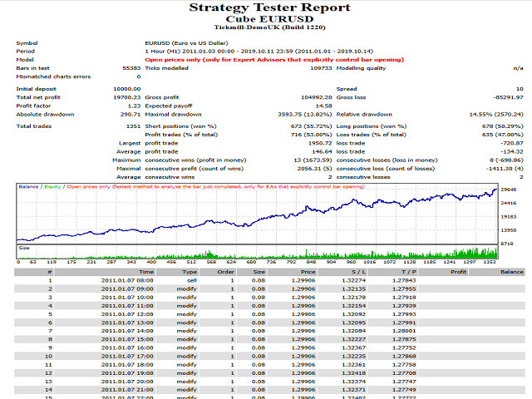Click the 13950 chart axis label
Viewport: 532px width, 399px height.
coord(509,230)
